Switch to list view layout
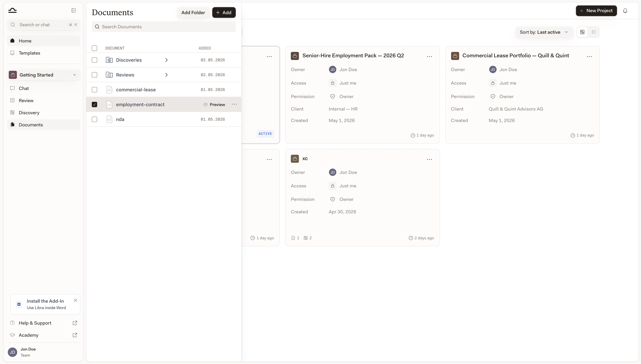641x364 pixels. [x=593, y=32]
